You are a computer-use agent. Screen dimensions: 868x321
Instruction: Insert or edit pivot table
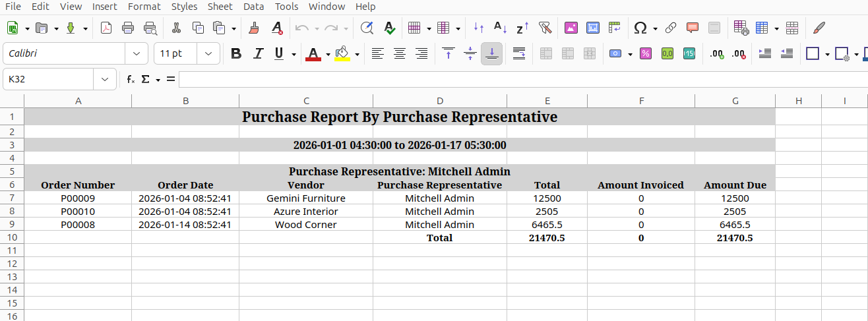click(x=615, y=28)
